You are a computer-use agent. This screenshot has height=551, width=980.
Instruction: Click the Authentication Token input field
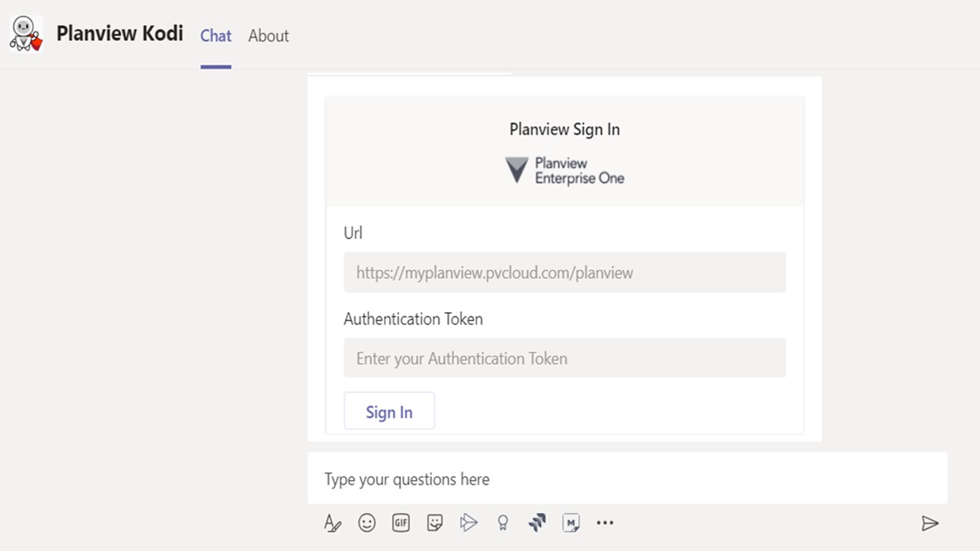pos(565,359)
